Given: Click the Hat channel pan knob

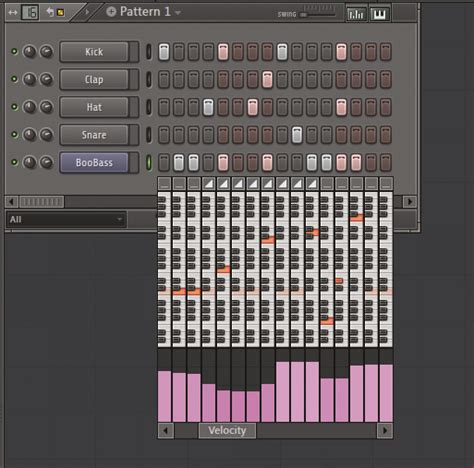Looking at the screenshot, I should tap(30, 107).
